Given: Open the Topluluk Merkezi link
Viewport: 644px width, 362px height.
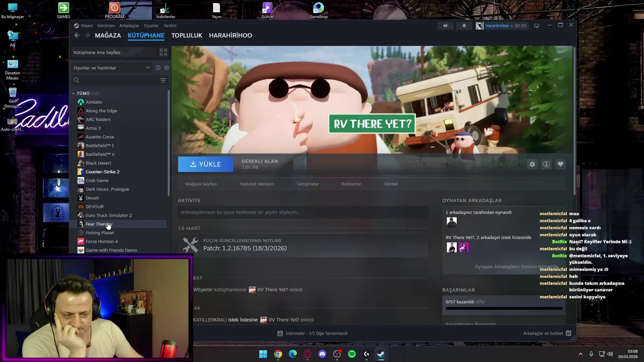Looking at the screenshot, I should click(x=257, y=184).
